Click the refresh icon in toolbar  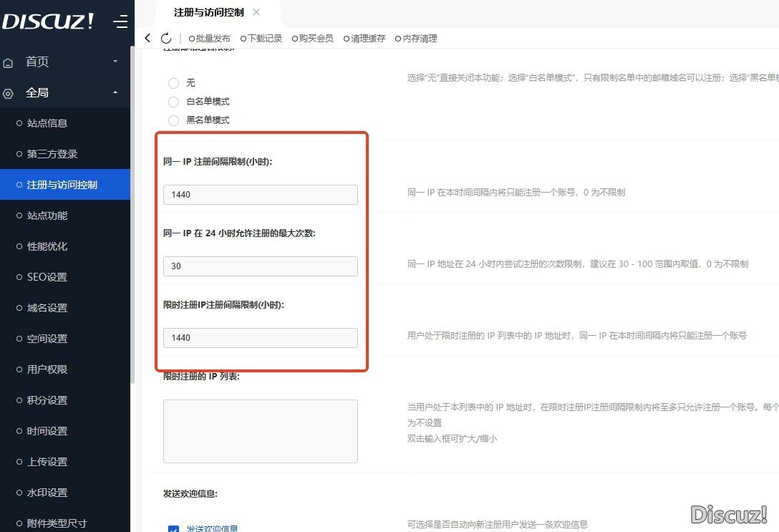tap(166, 39)
